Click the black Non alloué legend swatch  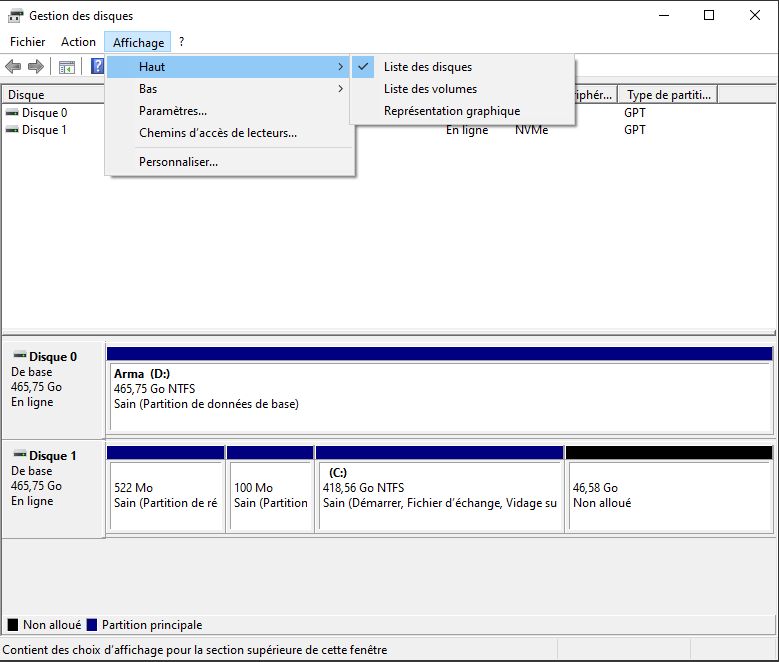[x=12, y=625]
